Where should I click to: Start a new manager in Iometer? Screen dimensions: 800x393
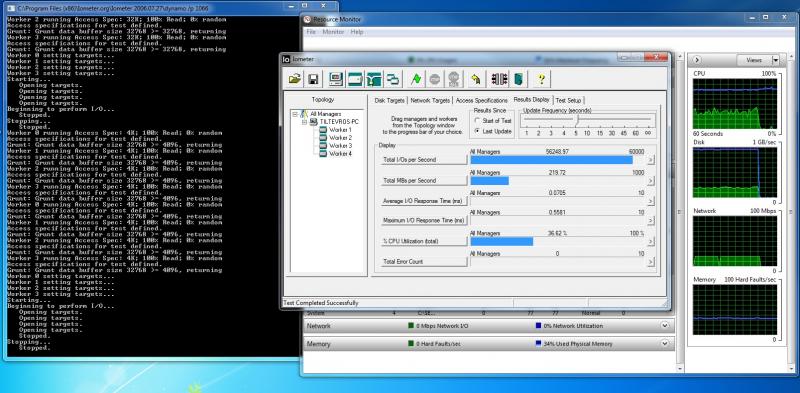tap(335, 79)
